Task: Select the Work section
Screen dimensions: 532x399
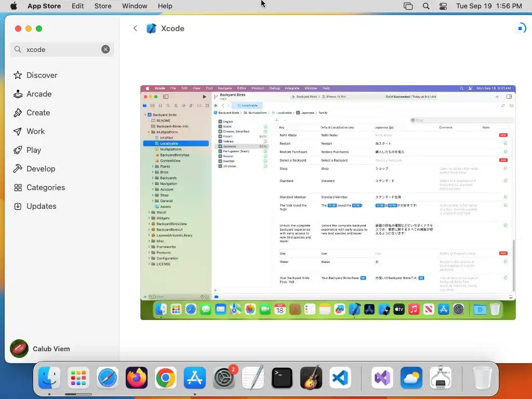Action: coord(29,131)
